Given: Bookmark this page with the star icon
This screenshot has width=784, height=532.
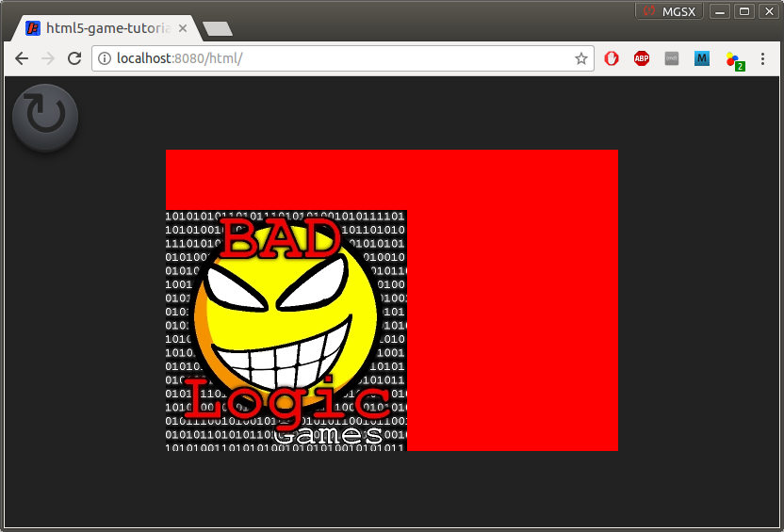Looking at the screenshot, I should pyautogui.click(x=580, y=58).
